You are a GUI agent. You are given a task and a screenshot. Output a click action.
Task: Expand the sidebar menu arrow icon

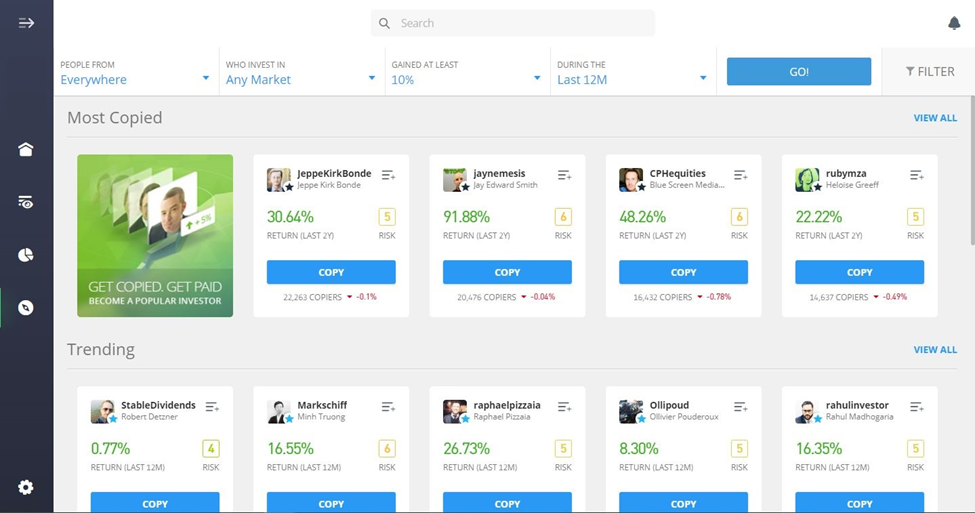click(x=26, y=23)
